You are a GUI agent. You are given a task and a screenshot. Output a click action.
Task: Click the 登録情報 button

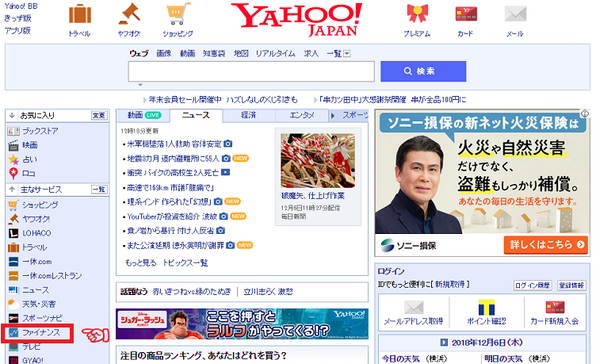[571, 285]
